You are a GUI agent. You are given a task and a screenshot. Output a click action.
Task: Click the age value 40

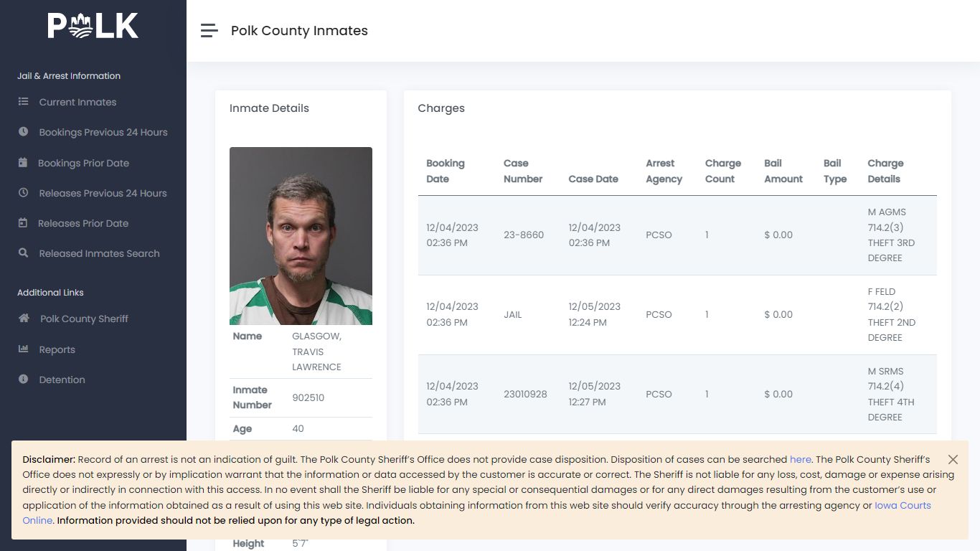298,428
